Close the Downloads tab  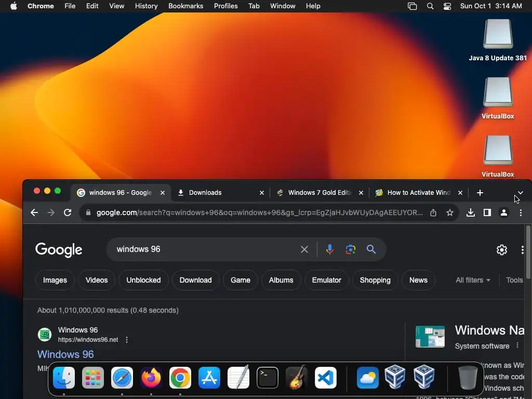click(262, 193)
